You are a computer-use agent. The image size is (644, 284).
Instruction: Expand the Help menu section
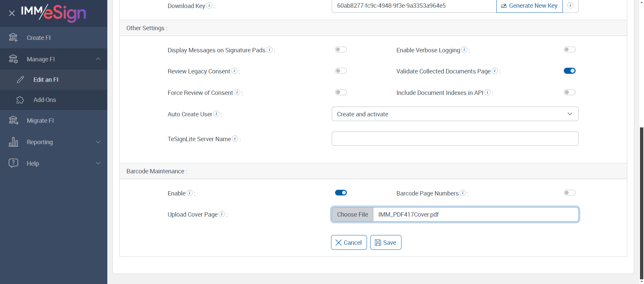pyautogui.click(x=54, y=163)
